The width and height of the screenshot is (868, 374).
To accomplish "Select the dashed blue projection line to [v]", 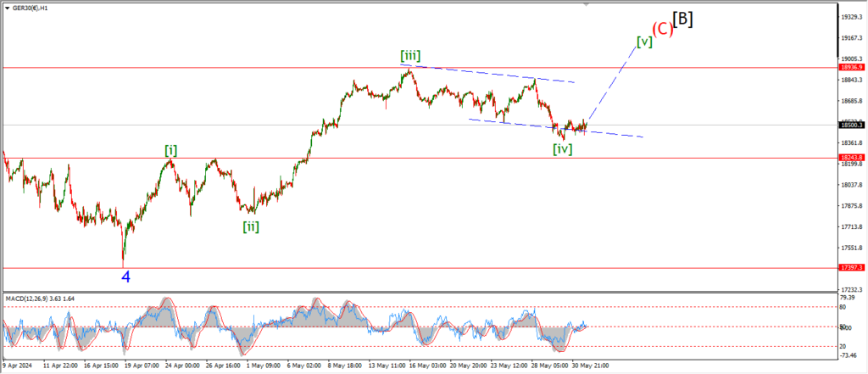I will coord(610,85).
